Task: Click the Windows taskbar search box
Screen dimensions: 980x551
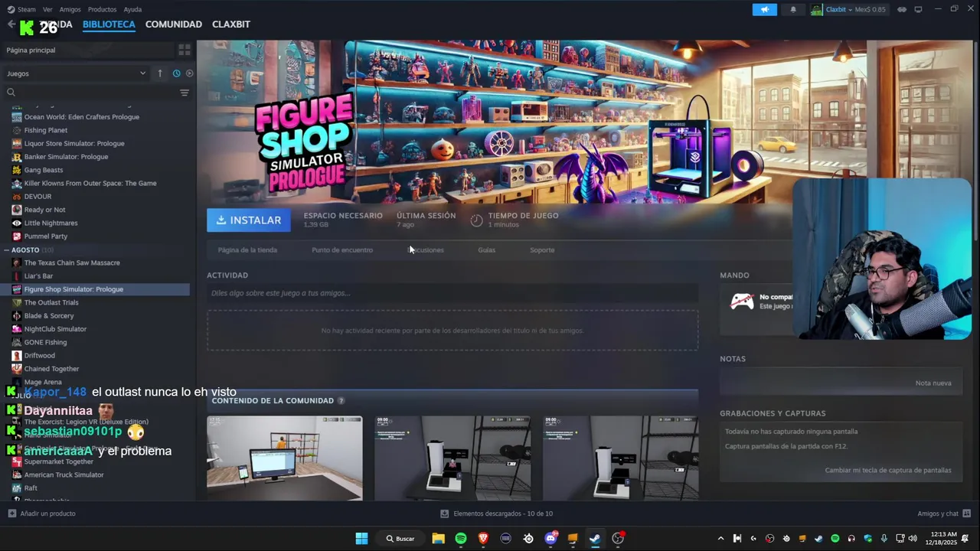Action: [400, 539]
